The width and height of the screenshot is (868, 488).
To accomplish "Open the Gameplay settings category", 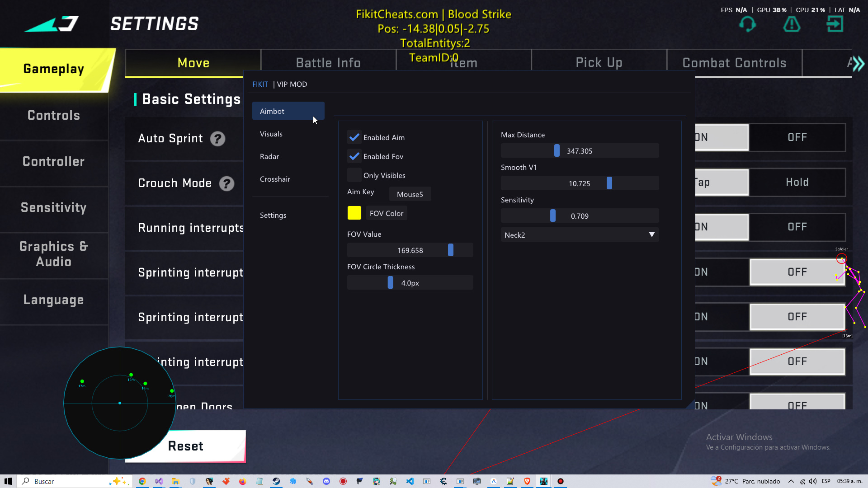I will point(54,69).
